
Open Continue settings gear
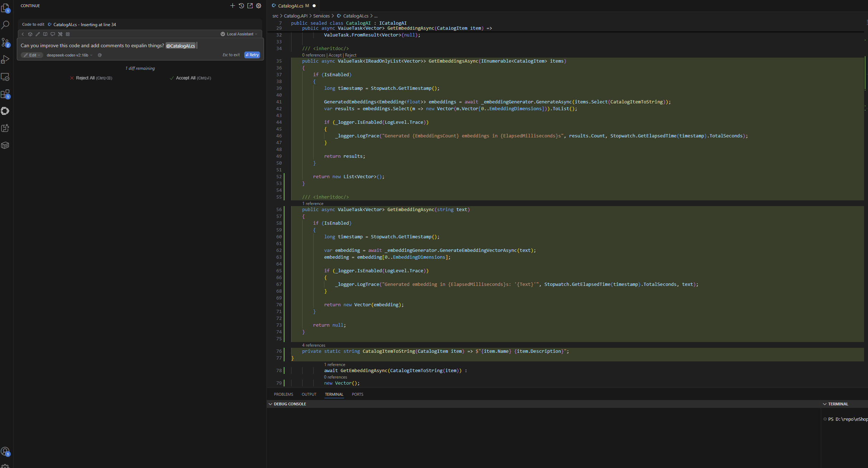point(259,6)
